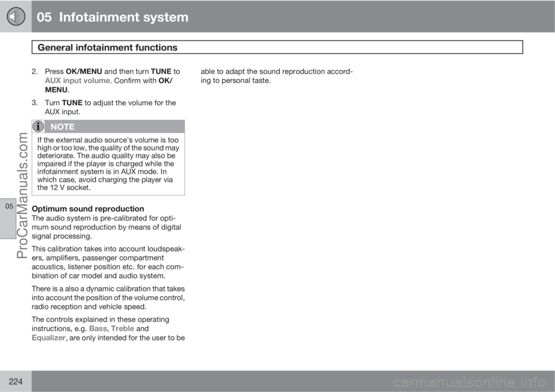Image resolution: width=555 pixels, height=392 pixels.
Task: Click bold 'TUNE' in step 3
Action: point(72,103)
